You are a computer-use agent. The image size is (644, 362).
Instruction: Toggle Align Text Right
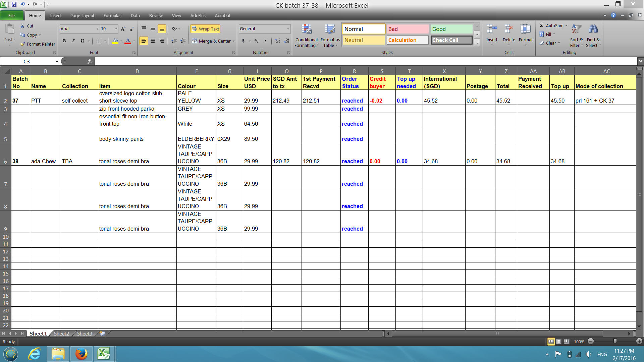tap(162, 41)
